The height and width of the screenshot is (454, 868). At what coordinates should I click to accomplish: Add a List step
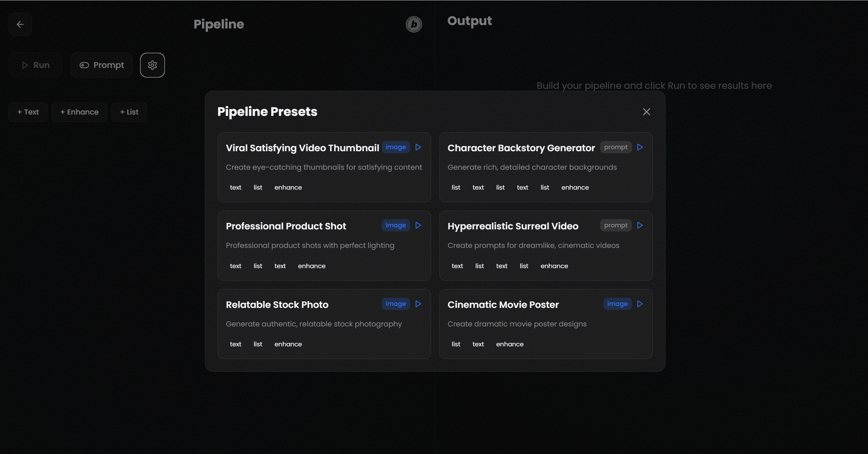pos(129,112)
